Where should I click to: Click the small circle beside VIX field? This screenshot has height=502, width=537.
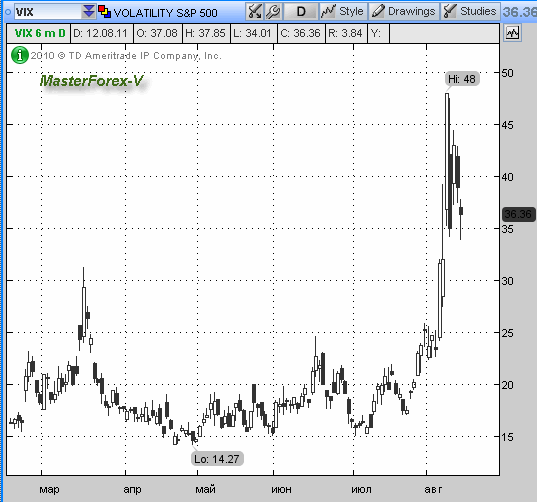tap(8, 12)
